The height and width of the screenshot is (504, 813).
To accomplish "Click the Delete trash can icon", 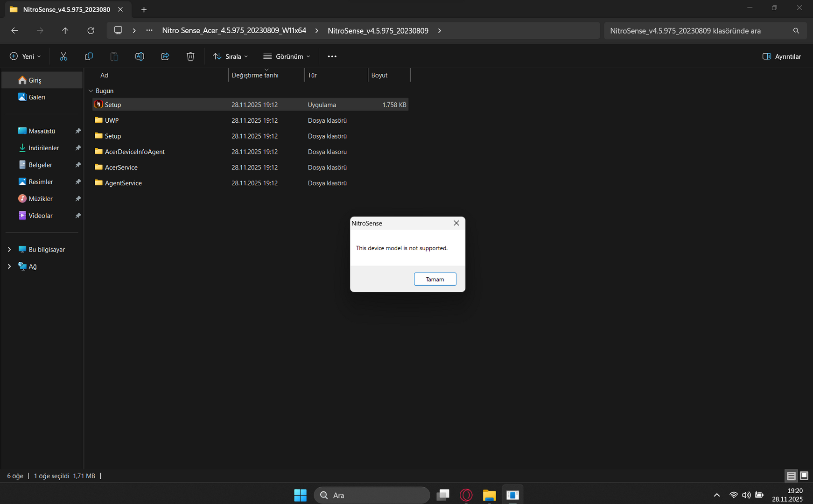I will click(190, 56).
